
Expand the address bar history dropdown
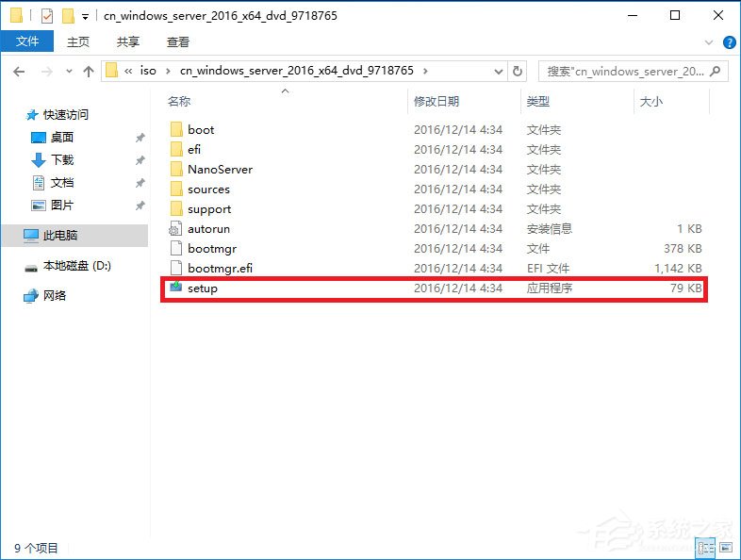point(498,72)
